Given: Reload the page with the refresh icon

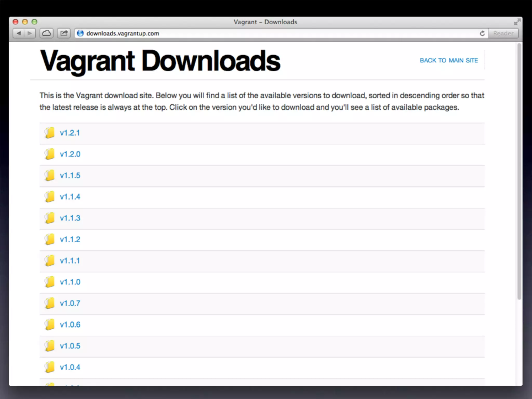Looking at the screenshot, I should pos(482,33).
